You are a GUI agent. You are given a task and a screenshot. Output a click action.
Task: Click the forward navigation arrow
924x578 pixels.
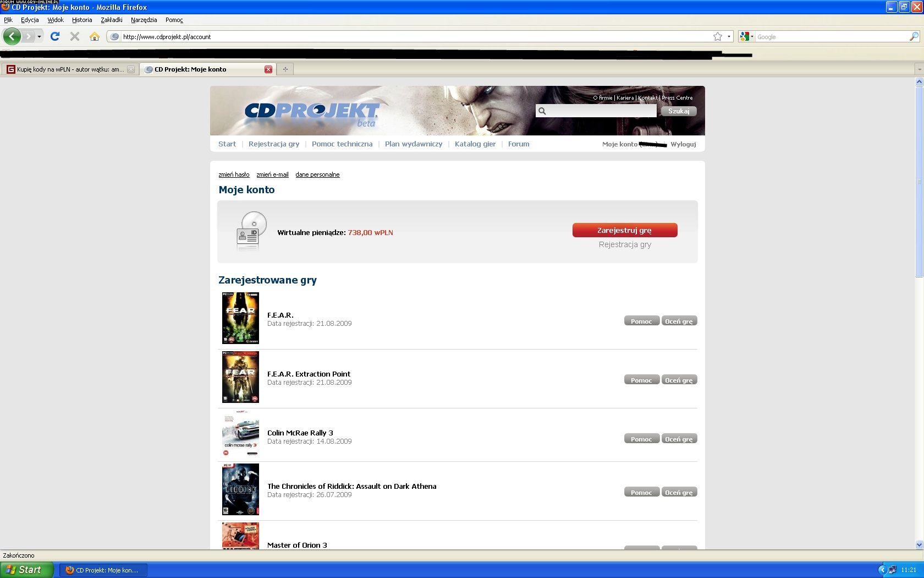pos(28,36)
